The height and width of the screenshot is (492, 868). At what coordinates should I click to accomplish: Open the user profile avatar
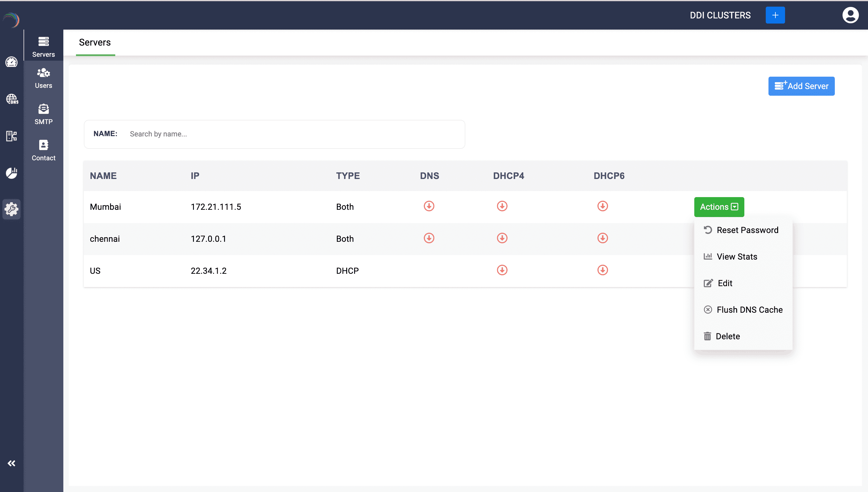tap(851, 15)
